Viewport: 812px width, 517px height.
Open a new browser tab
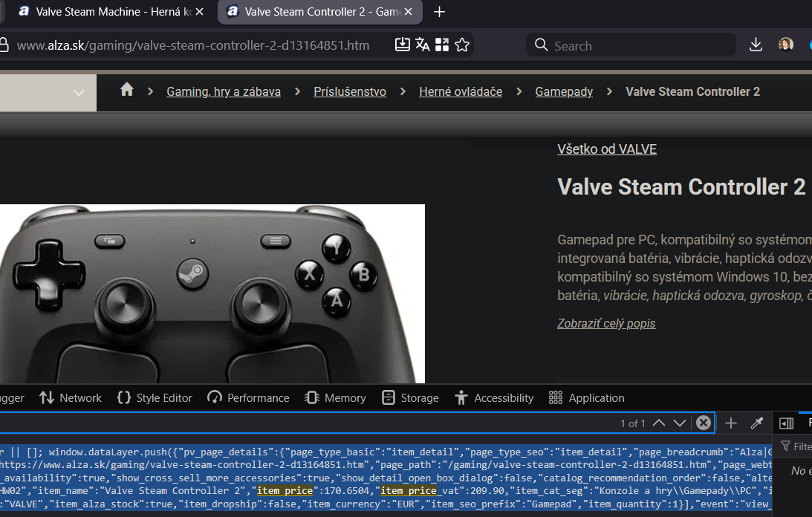[439, 11]
